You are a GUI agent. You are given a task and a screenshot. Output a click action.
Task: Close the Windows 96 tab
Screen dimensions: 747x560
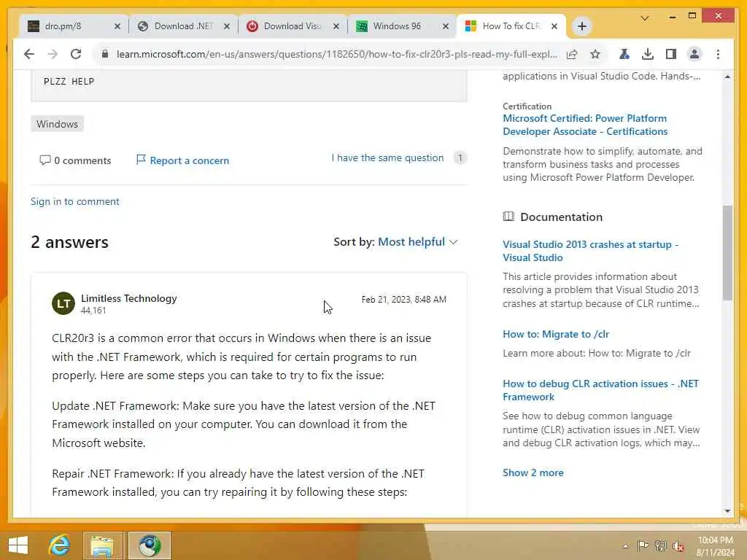446,27
